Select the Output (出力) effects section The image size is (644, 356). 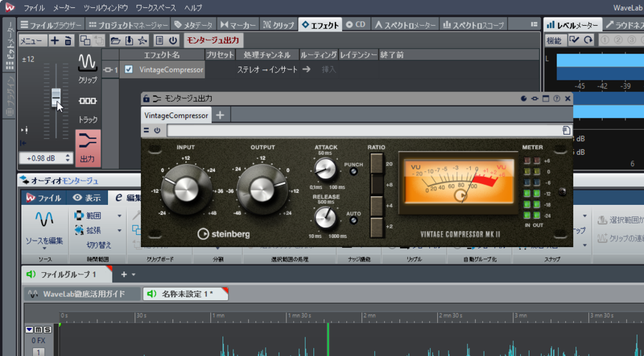tap(87, 148)
